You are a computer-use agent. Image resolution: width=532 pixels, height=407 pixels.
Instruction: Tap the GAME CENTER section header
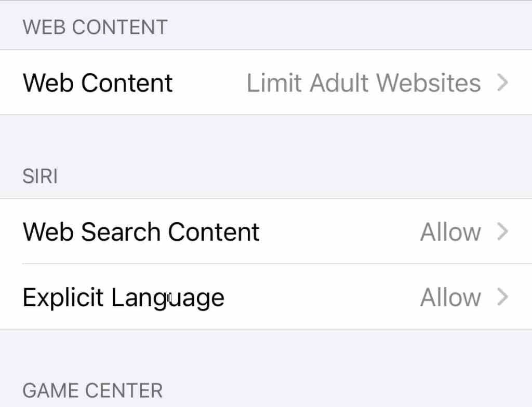click(x=92, y=390)
